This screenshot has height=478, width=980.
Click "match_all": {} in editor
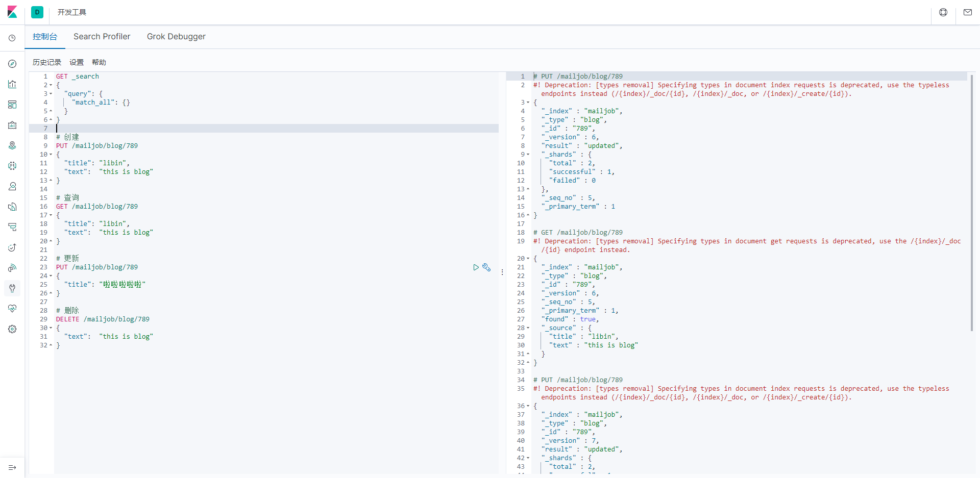[x=101, y=103]
